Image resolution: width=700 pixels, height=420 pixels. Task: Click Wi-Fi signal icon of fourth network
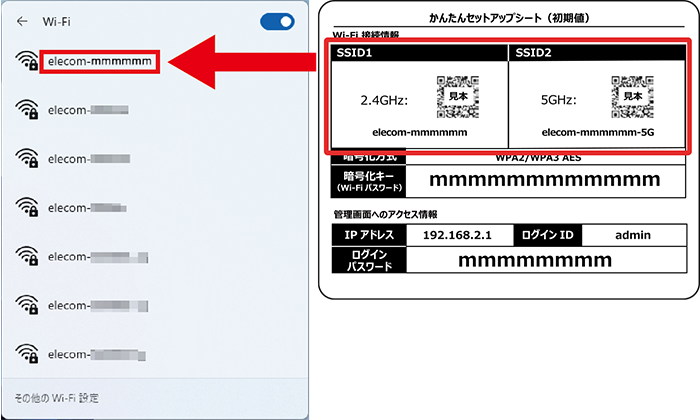click(x=27, y=208)
